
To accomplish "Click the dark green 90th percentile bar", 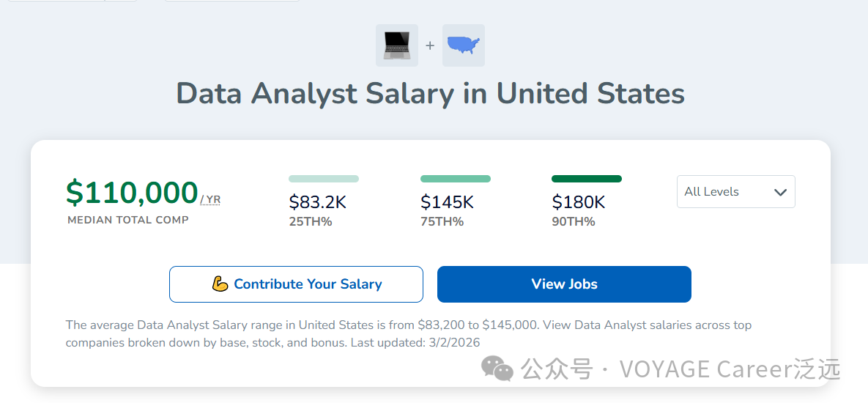I will (587, 179).
